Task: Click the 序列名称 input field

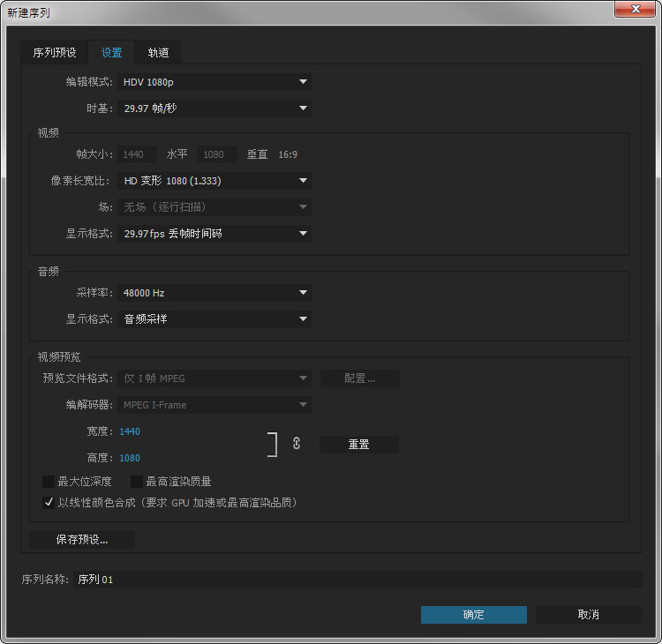Action: (x=357, y=580)
